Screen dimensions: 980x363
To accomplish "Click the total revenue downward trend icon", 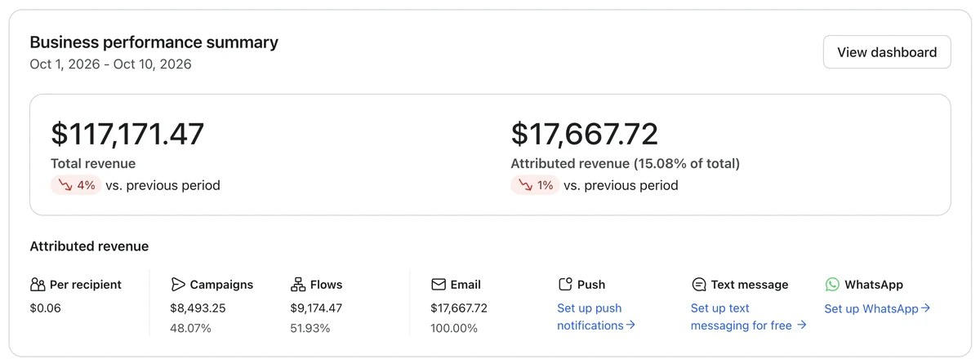I will click(65, 185).
